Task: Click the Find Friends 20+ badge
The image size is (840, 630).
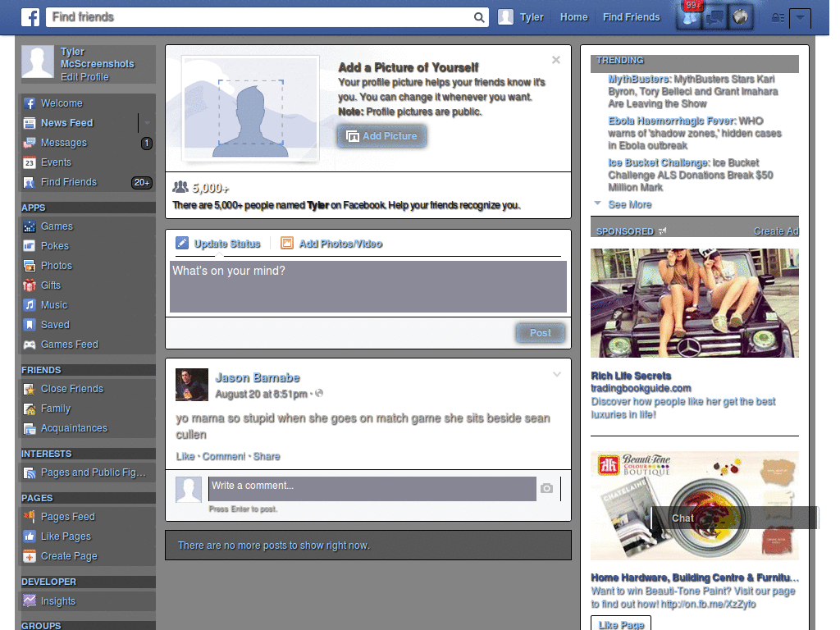Action: coord(142,183)
